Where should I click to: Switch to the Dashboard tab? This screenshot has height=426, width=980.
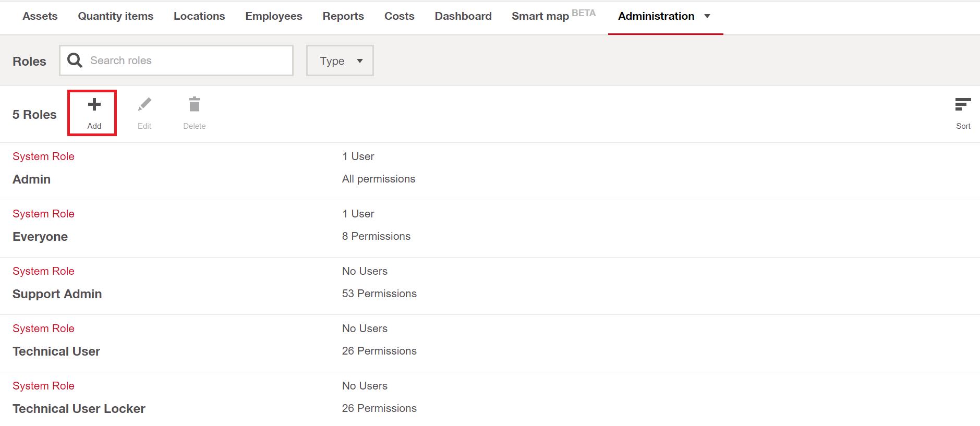click(463, 16)
